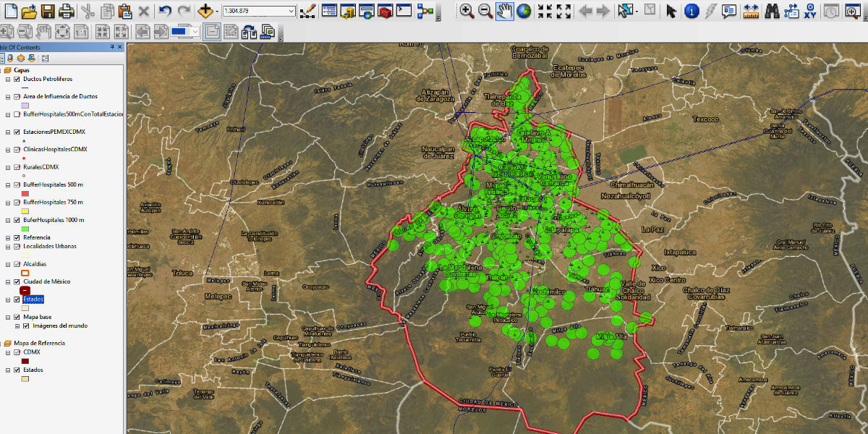Image resolution: width=868 pixels, height=434 pixels.
Task: Save the map with floppy icon
Action: (48, 11)
